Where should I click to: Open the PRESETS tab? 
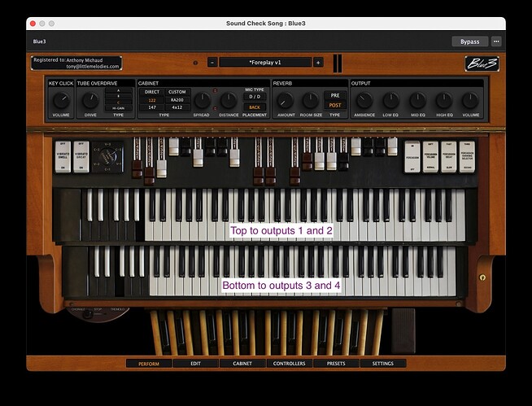336,364
